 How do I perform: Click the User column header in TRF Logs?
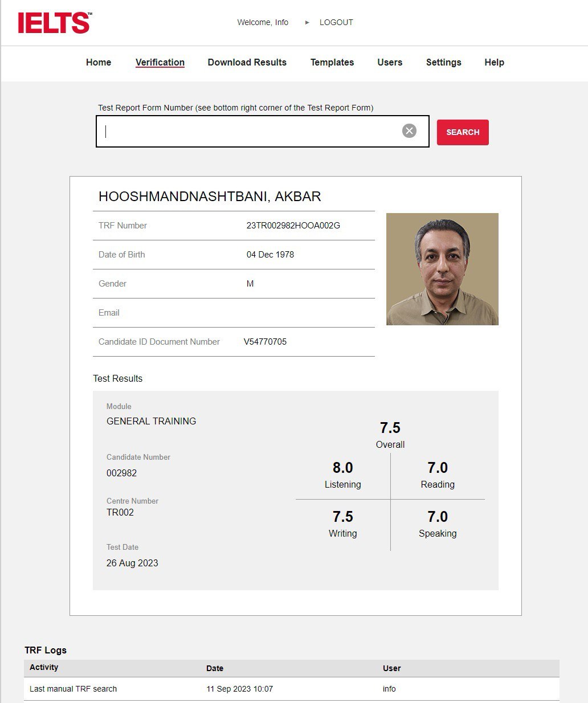tap(392, 668)
